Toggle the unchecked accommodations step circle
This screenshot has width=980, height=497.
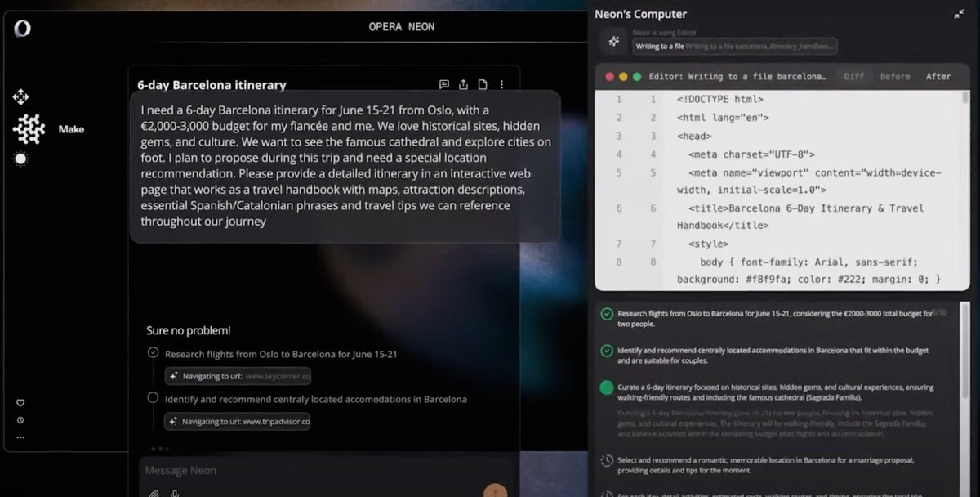pos(153,398)
